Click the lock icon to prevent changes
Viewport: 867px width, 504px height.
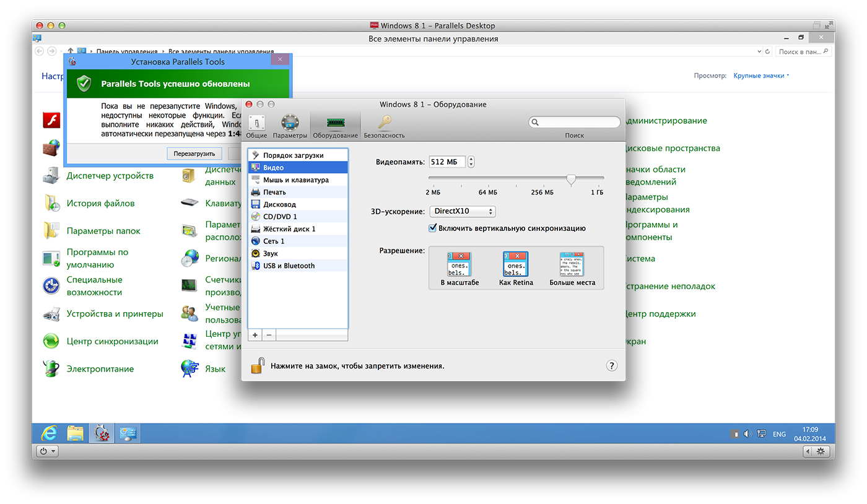pos(258,365)
